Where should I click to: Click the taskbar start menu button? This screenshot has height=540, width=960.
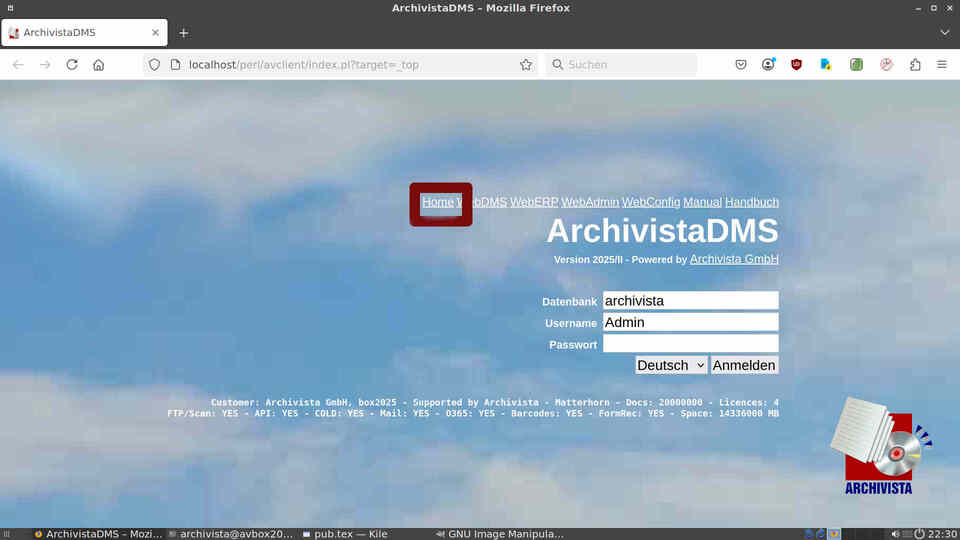click(7, 534)
